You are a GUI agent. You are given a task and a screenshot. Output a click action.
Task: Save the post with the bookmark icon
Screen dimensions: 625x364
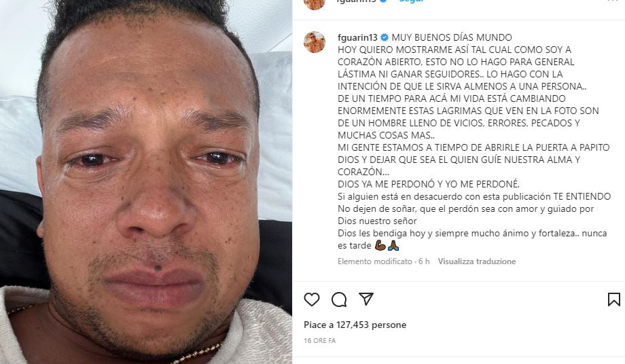[x=614, y=299]
